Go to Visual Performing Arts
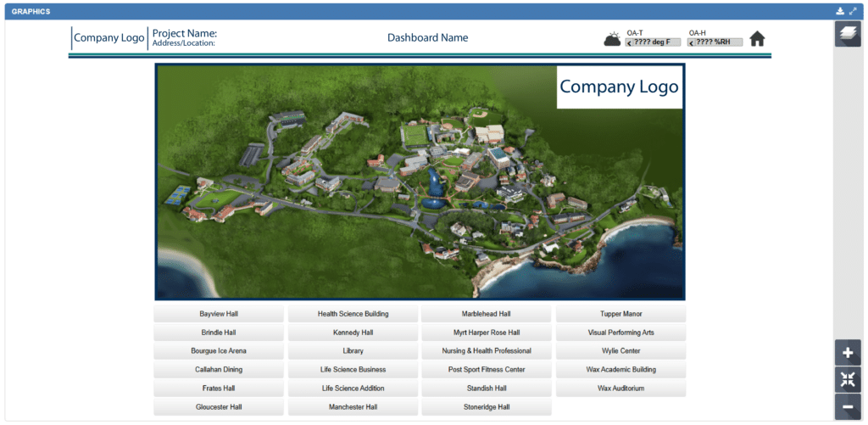 pos(621,333)
